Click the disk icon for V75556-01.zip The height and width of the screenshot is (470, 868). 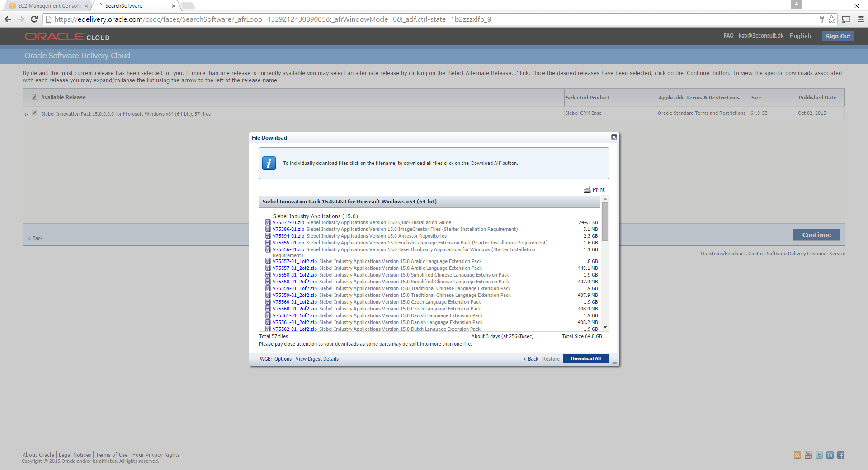pyautogui.click(x=268, y=249)
